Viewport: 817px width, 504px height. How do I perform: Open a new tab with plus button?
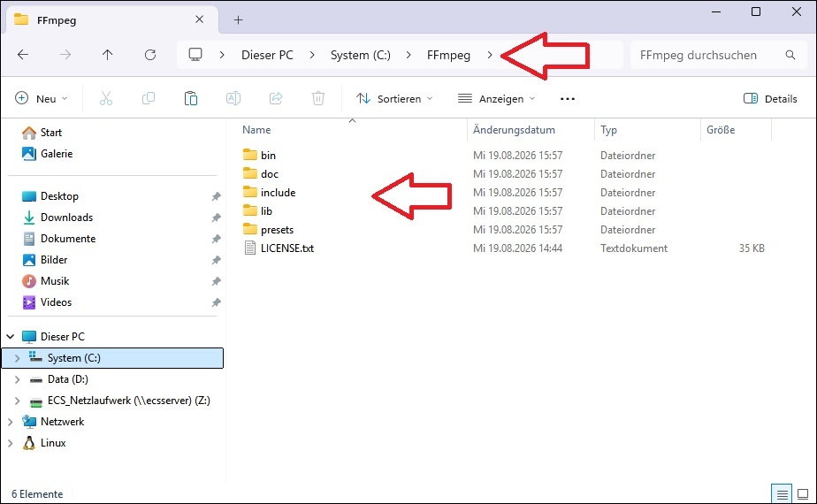(238, 19)
